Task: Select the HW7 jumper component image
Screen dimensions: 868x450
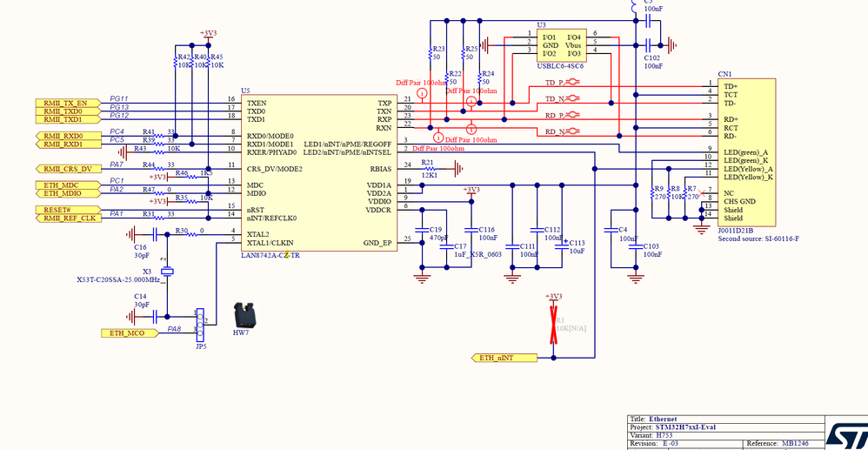Action: tap(244, 314)
